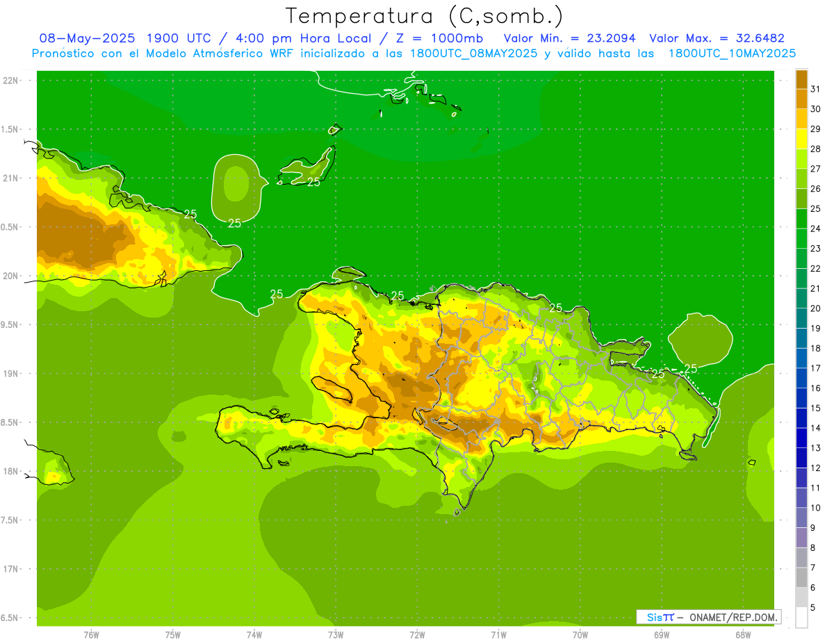
Task: Select "Valor Min. = 23.2094" text
Action: pos(569,38)
